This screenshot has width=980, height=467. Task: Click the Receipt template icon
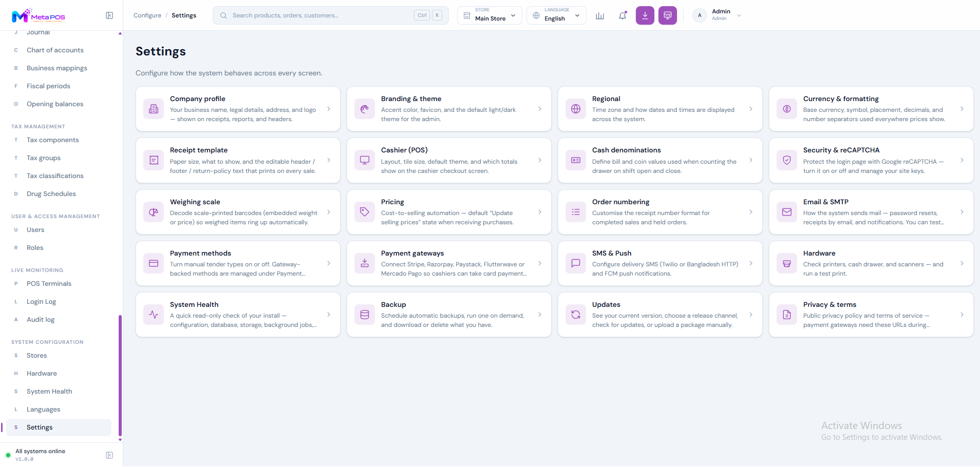[x=154, y=160]
